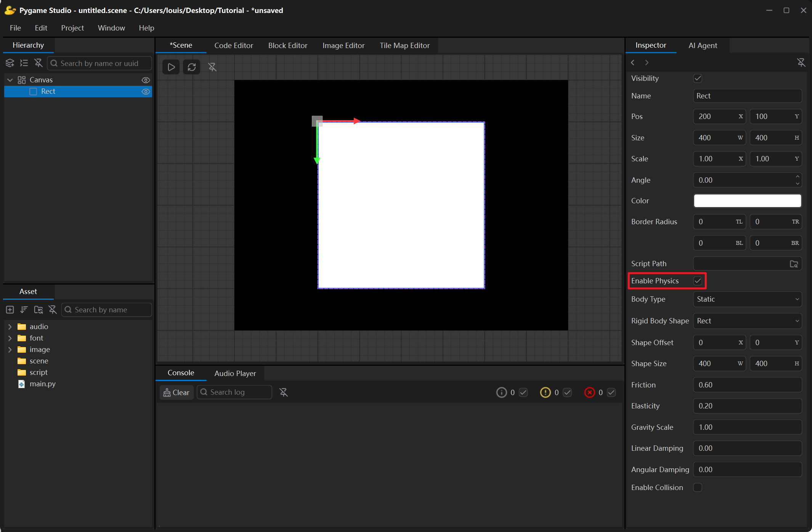This screenshot has width=812, height=532.
Task: Toggle warning log filter checkbox
Action: [x=567, y=392]
